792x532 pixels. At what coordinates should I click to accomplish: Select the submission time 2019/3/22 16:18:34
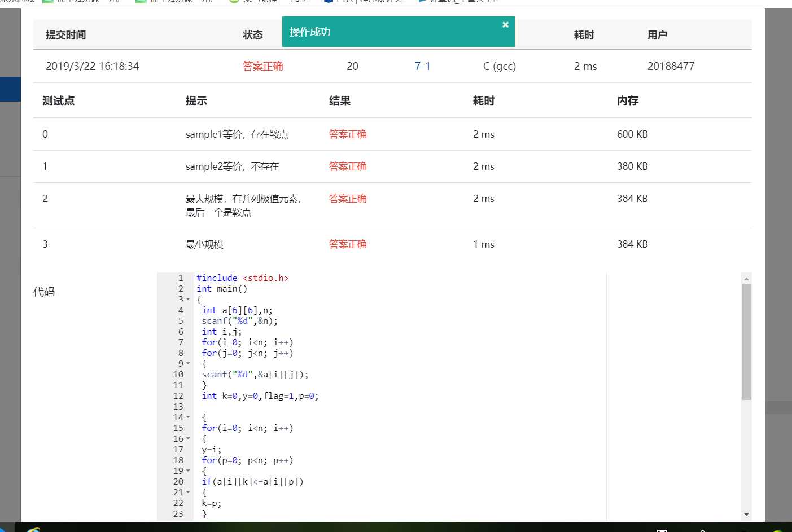(x=92, y=66)
